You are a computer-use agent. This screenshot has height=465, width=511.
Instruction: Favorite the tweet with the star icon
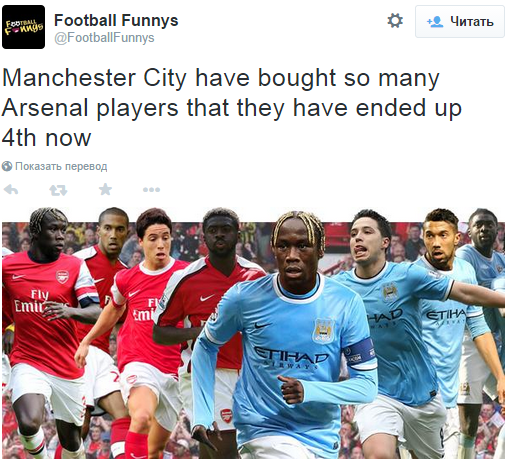click(x=105, y=189)
